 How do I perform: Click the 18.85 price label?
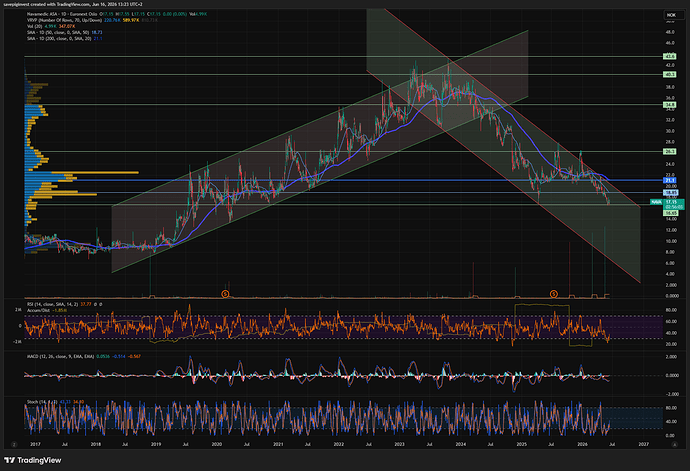point(671,192)
